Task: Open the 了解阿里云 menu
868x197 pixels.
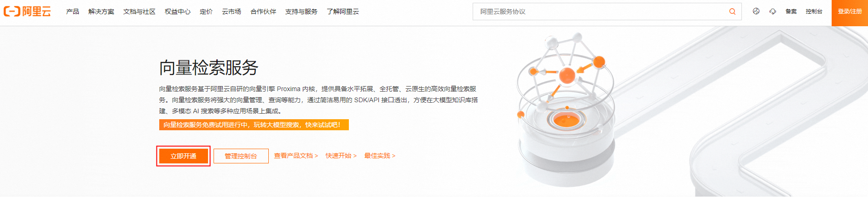Action: [343, 12]
